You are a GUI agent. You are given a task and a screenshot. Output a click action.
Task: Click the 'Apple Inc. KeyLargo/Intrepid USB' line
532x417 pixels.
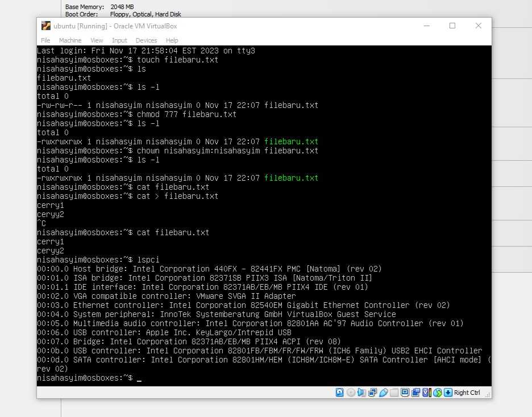coord(164,332)
